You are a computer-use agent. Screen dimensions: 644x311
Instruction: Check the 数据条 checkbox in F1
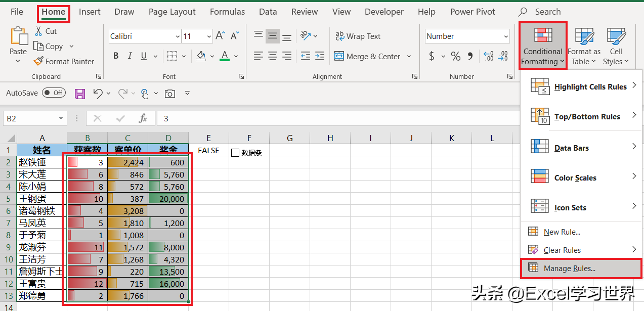coord(235,152)
